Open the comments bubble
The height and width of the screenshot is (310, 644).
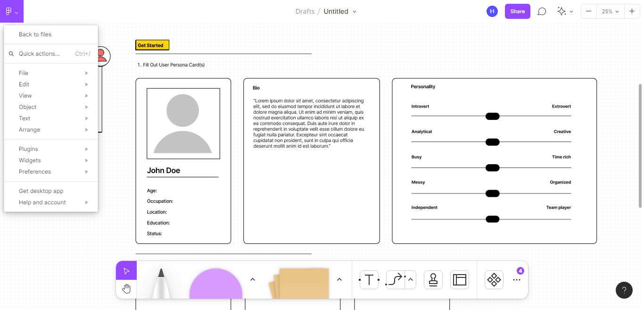[x=542, y=11]
